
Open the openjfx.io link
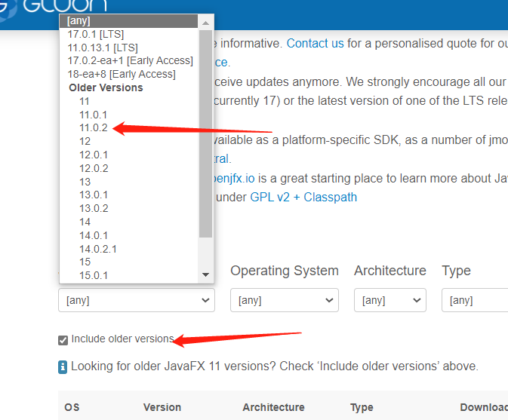234,178
